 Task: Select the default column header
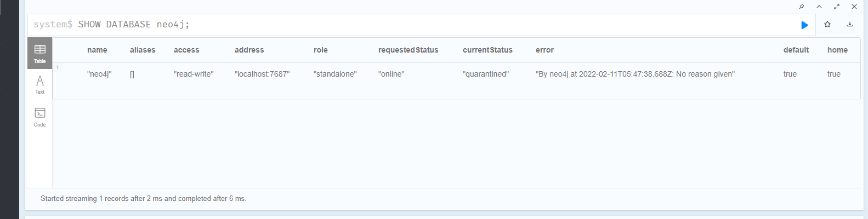pos(796,50)
